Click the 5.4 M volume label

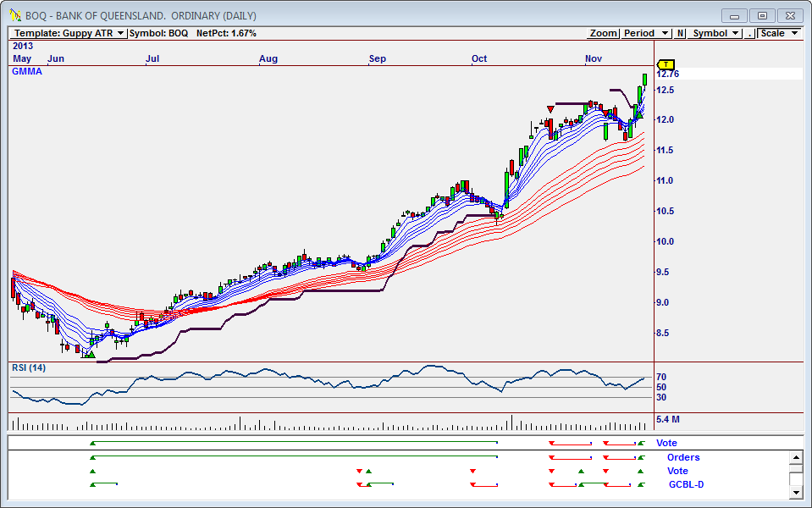tap(668, 419)
